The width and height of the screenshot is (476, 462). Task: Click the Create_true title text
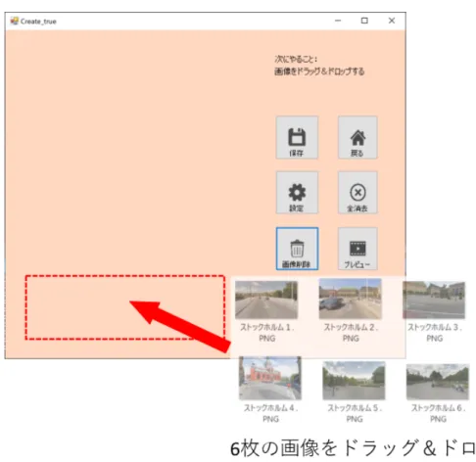[38, 22]
